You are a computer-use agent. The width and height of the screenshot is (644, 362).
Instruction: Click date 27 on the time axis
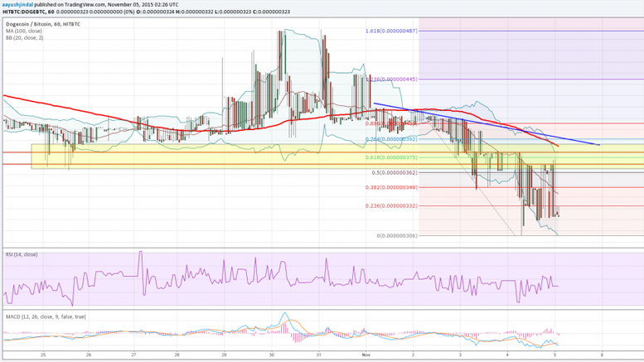point(134,355)
